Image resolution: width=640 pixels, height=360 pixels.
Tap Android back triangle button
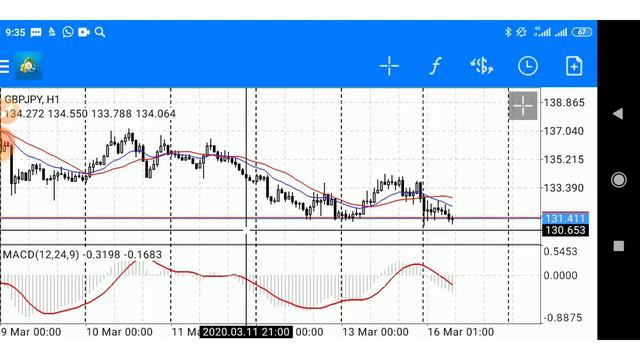(x=618, y=113)
